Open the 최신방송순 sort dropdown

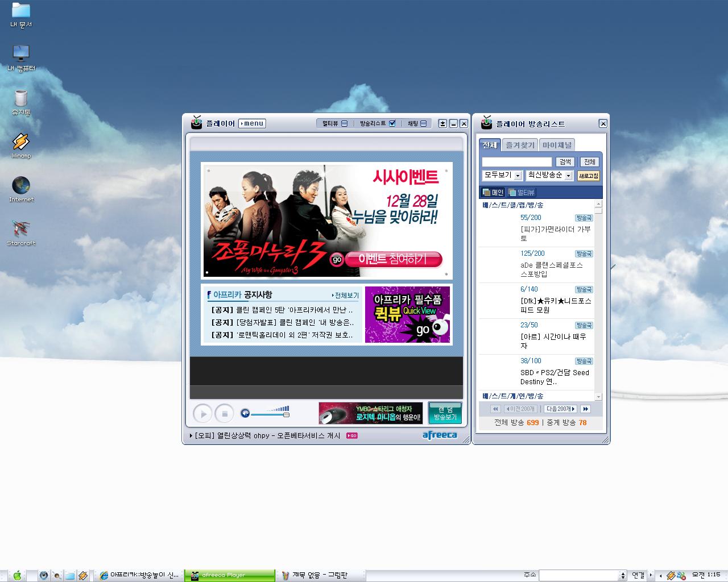[x=549, y=175]
